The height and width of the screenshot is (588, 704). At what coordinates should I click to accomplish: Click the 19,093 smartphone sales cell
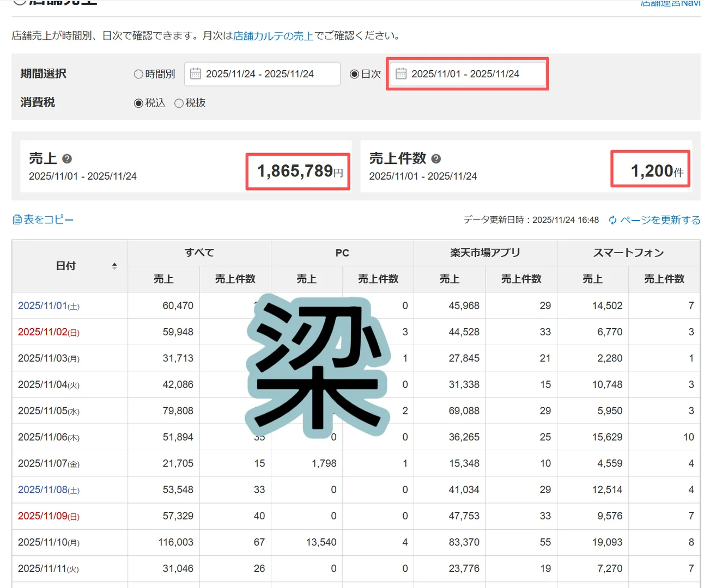coord(593,542)
